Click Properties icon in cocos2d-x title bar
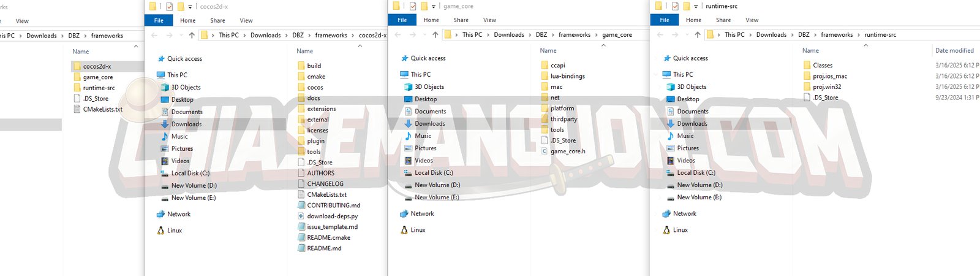 pyautogui.click(x=169, y=7)
